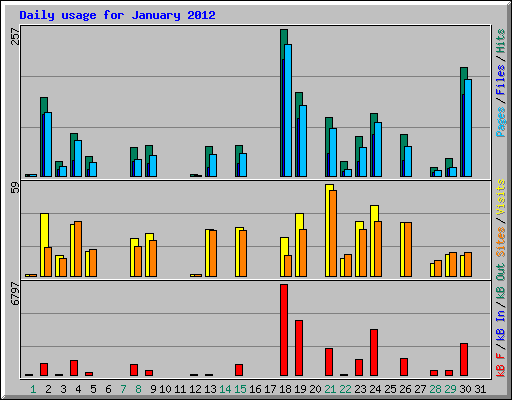Select the cyan pages bar for day 9
The height and width of the screenshot is (400, 512).
click(153, 166)
